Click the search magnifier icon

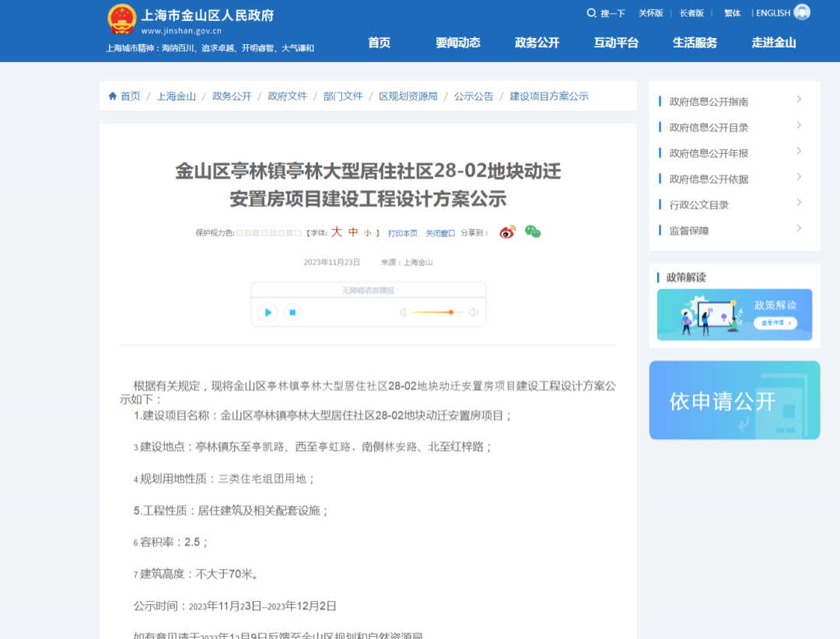[x=592, y=13]
